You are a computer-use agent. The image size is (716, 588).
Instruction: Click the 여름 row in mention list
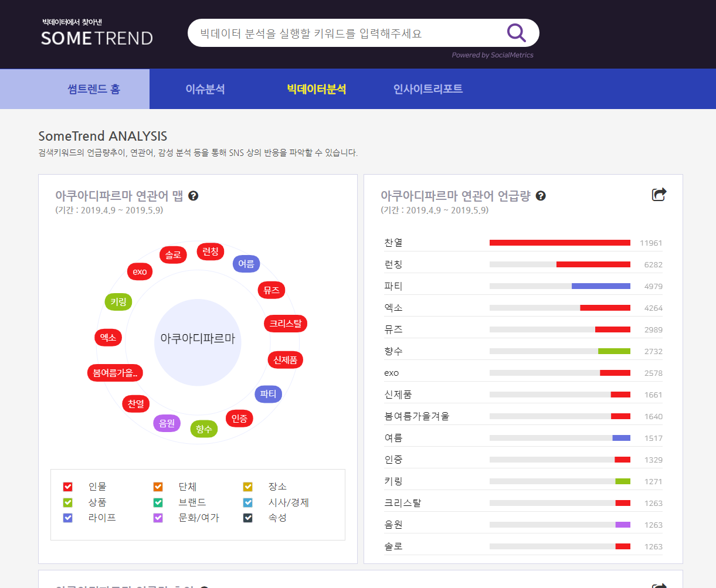(523, 438)
